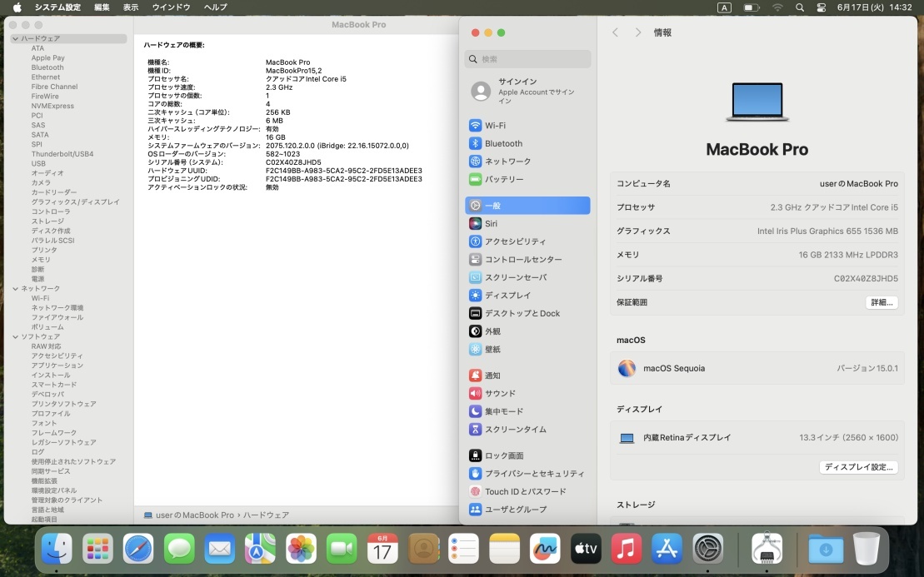Open the システム設定 application menu
This screenshot has height=577, width=924.
coord(57,7)
